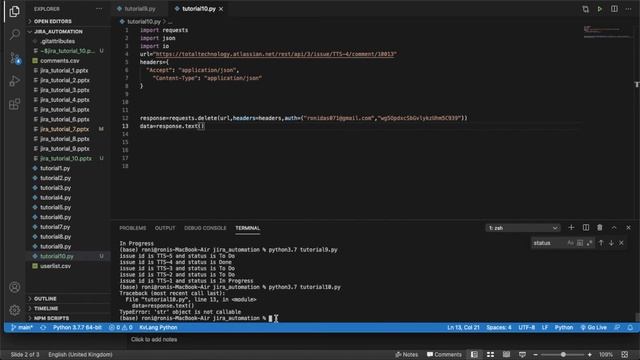The image size is (640, 360).
Task: Switch to the Problems tab
Action: click(x=133, y=228)
